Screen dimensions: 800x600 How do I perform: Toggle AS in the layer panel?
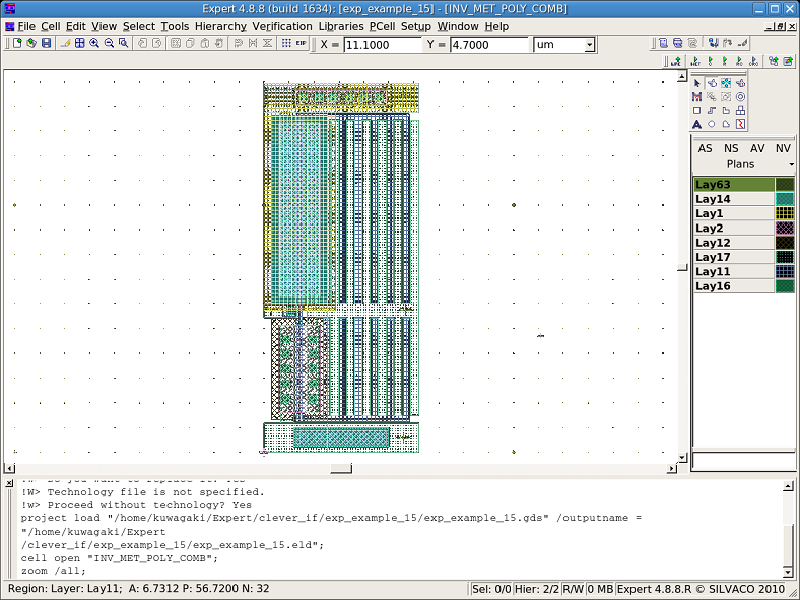[705, 148]
